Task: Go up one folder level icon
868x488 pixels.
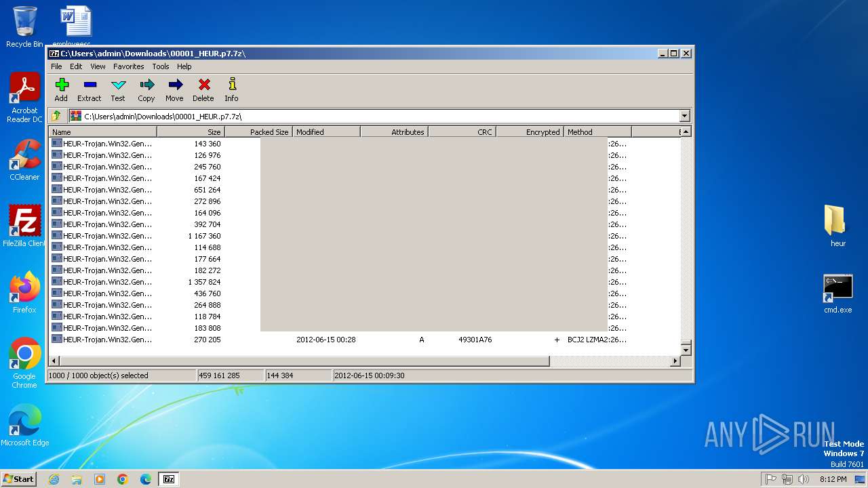Action: [57, 116]
